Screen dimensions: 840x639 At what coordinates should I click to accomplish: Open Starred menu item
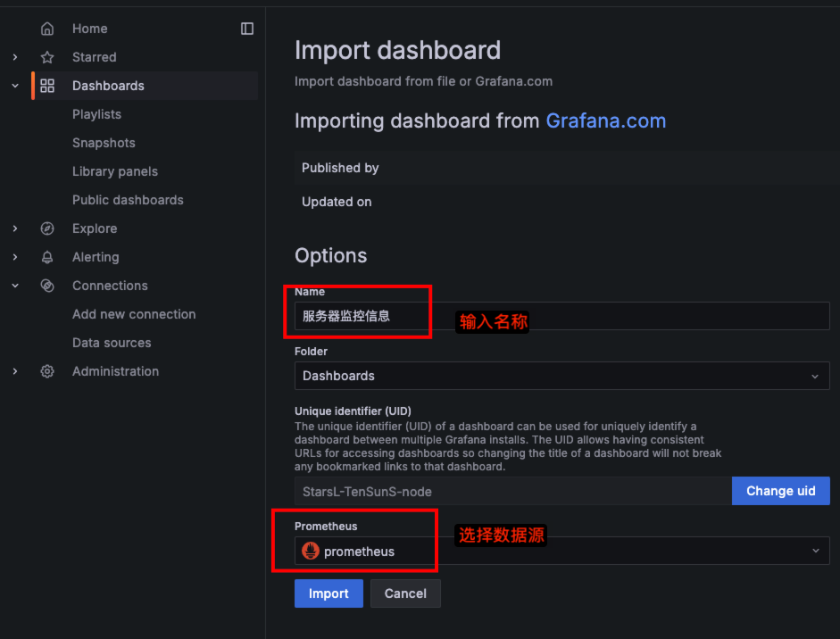(95, 57)
